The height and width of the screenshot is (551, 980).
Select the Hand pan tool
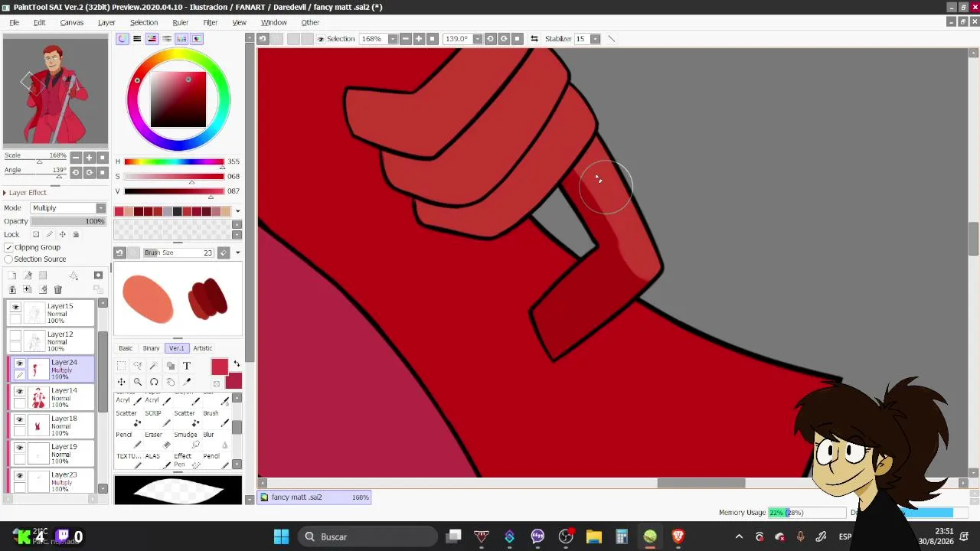pyautogui.click(x=170, y=382)
